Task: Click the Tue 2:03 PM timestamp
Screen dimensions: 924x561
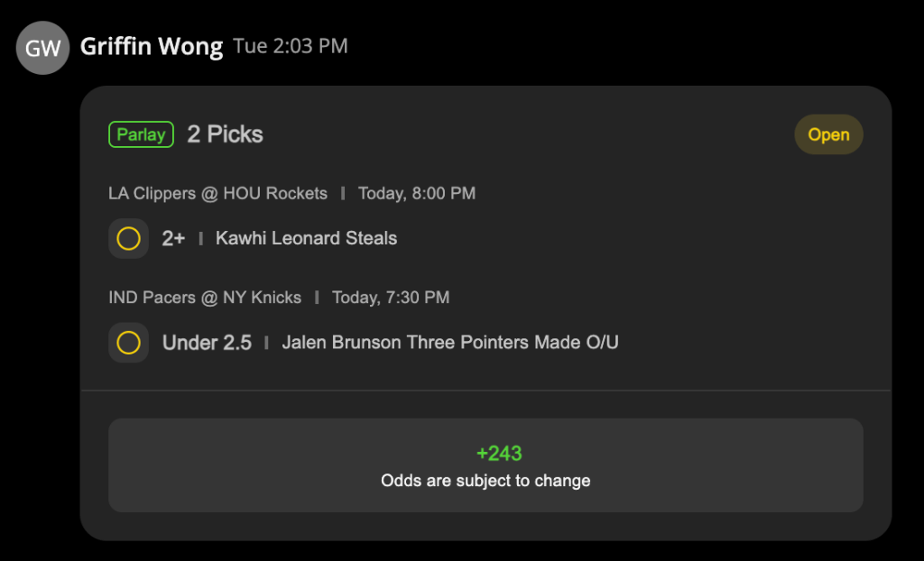Action: click(291, 46)
